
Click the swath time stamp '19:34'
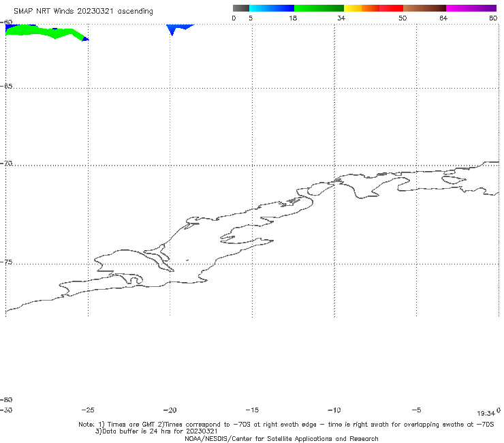pyautogui.click(x=486, y=414)
